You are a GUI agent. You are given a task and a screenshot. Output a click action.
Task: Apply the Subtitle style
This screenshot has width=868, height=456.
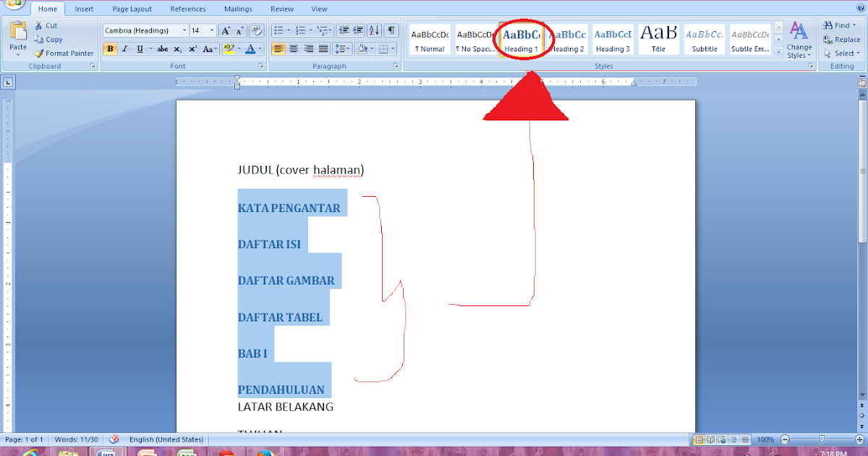705,40
